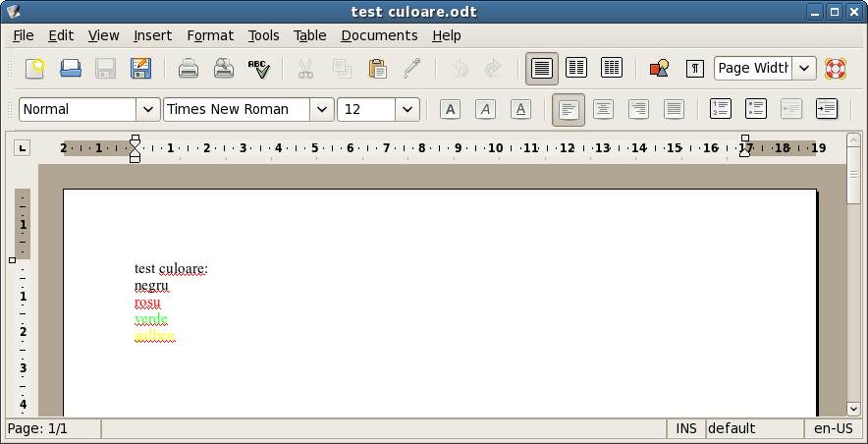Screen dimensions: 868x444
Task: Toggle show formatting marks (pilcrow)
Action: 695,69
